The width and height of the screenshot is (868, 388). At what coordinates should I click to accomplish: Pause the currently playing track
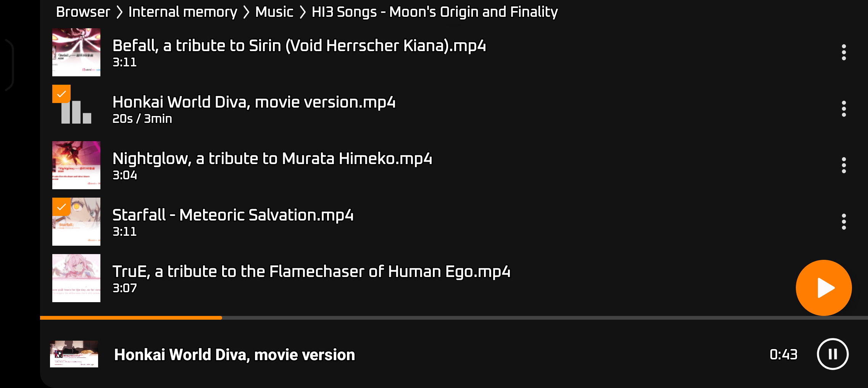point(833,354)
